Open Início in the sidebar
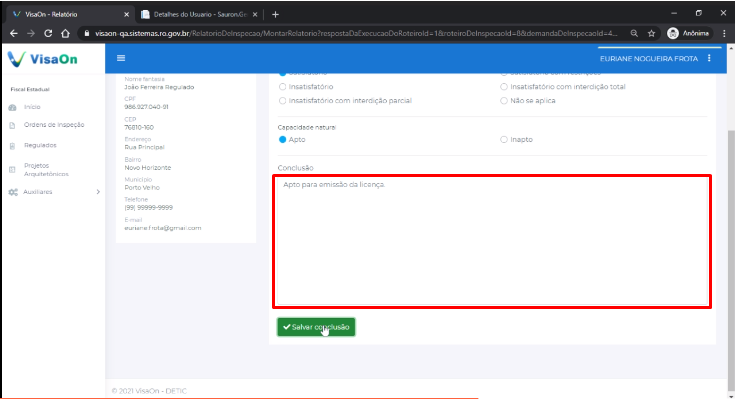Viewport: 735px width, 399px height. [x=32, y=107]
